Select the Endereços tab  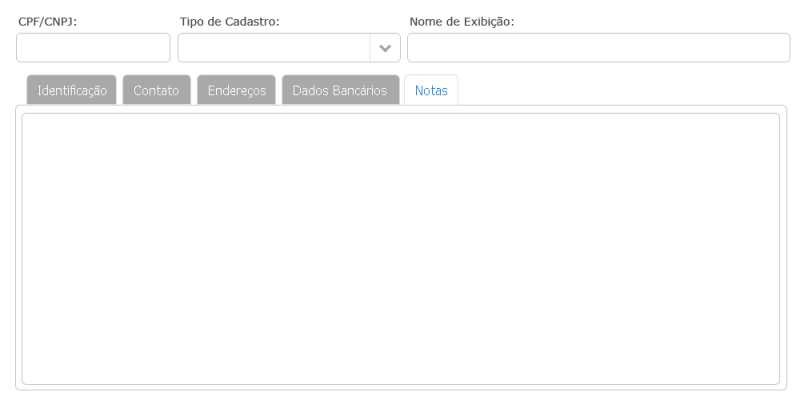236,90
